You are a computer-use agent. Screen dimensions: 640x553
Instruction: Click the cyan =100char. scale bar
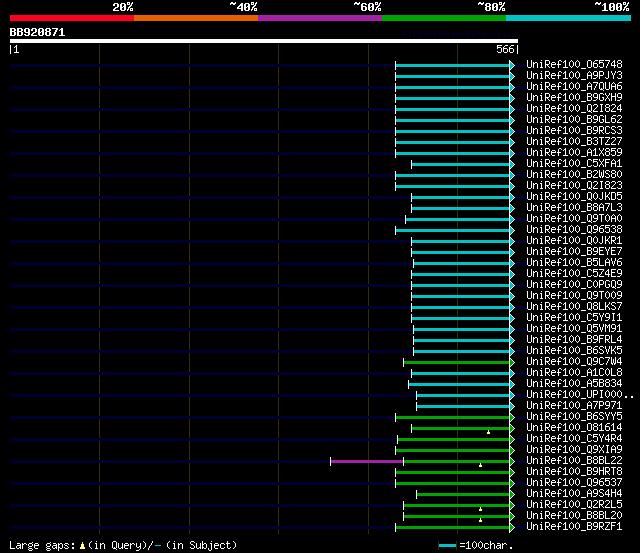[x=447, y=546]
